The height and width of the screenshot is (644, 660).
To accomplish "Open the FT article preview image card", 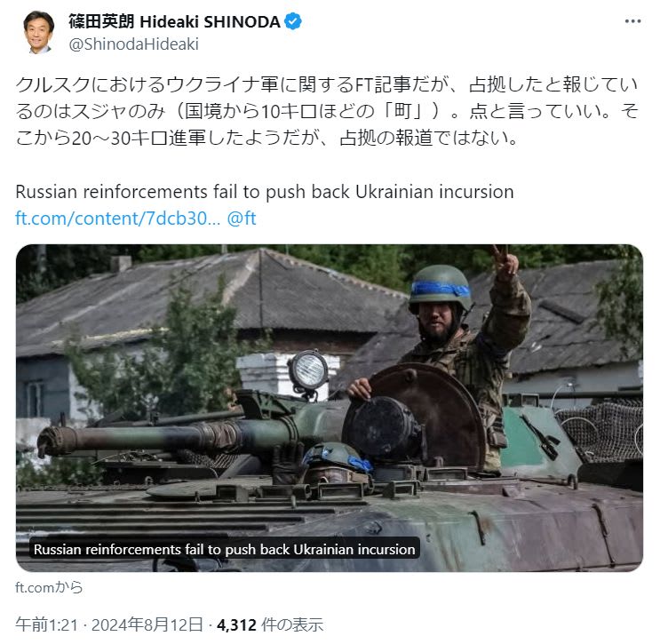I will [x=330, y=408].
